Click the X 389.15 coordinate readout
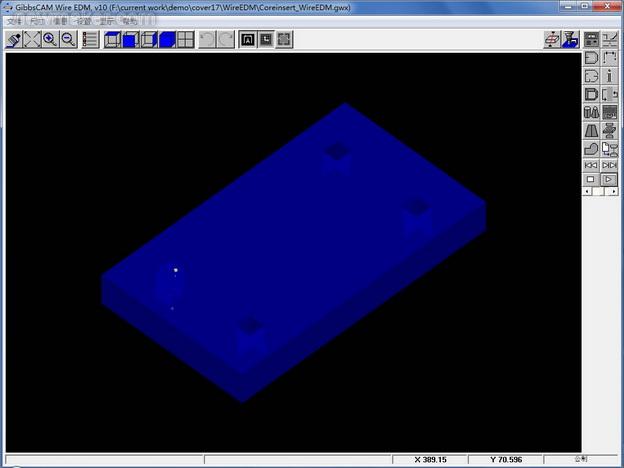The height and width of the screenshot is (468, 624). pyautogui.click(x=430, y=460)
